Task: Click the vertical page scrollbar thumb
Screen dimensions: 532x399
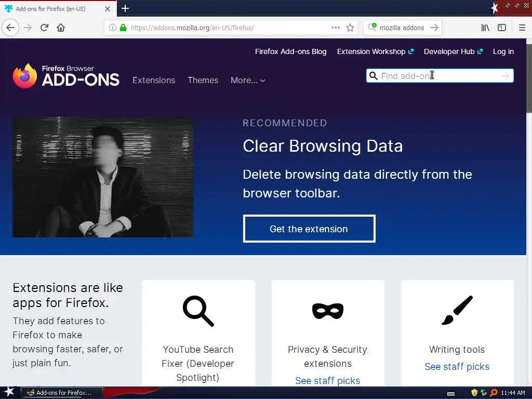Action: click(529, 78)
